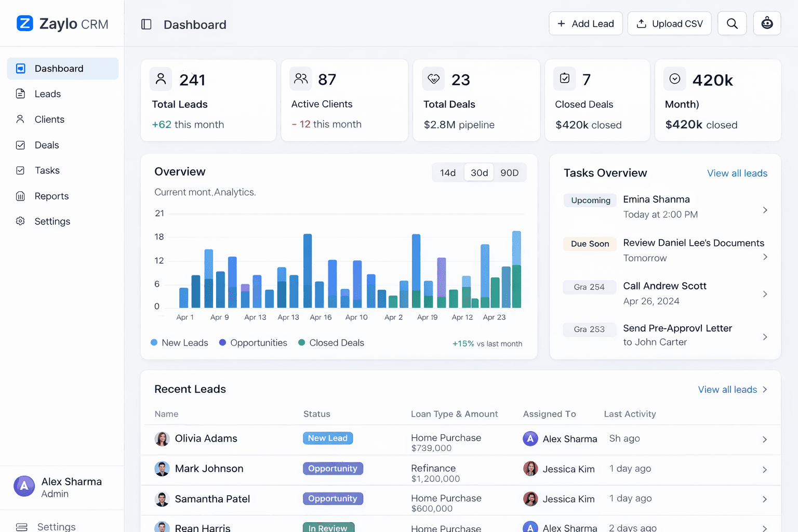Select the Clients sidebar icon
This screenshot has width=798, height=532.
pos(20,119)
